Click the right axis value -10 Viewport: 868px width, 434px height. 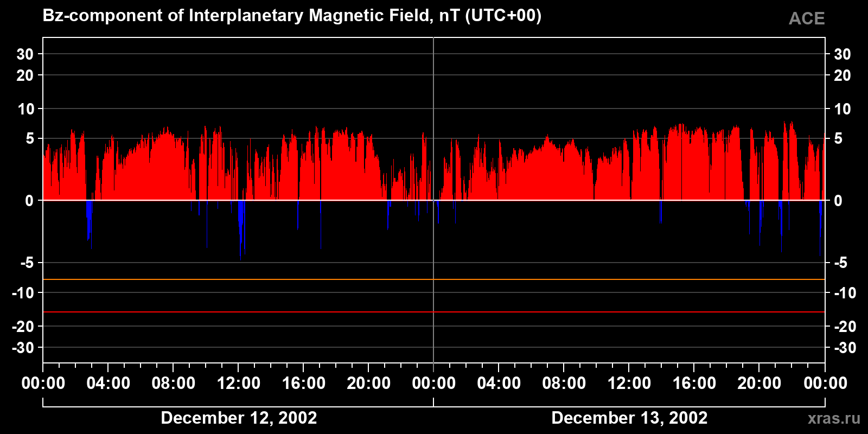(845, 293)
